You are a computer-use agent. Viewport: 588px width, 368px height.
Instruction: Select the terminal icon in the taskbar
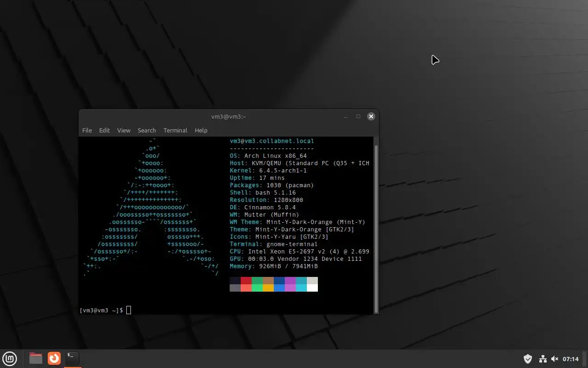72,358
